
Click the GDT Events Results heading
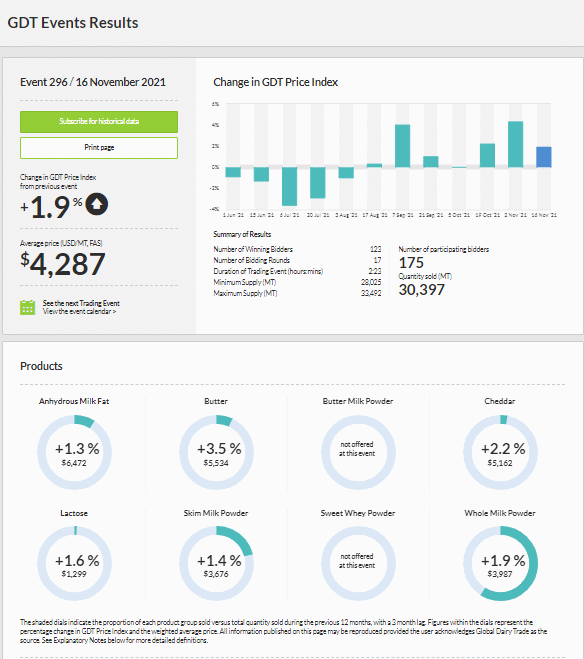point(73,23)
